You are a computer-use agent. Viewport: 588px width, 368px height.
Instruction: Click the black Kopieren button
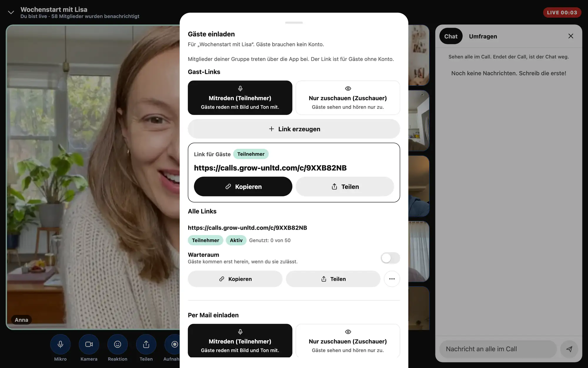[243, 186]
